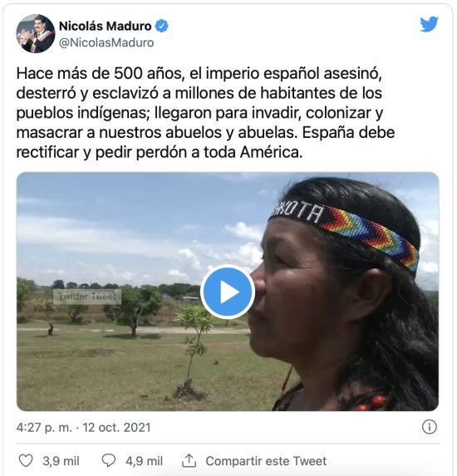457x476 pixels.
Task: Click the share arrow icon
Action: coord(189,461)
